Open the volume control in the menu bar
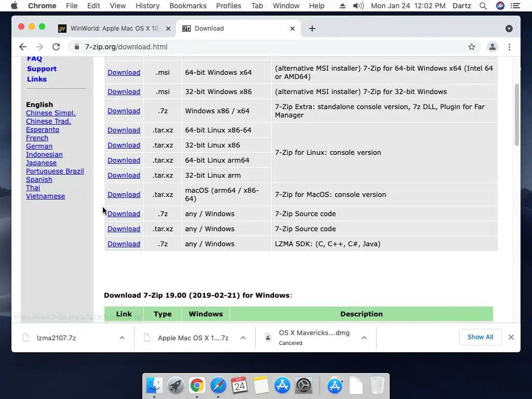Viewport: 532px width, 399px height. (358, 6)
